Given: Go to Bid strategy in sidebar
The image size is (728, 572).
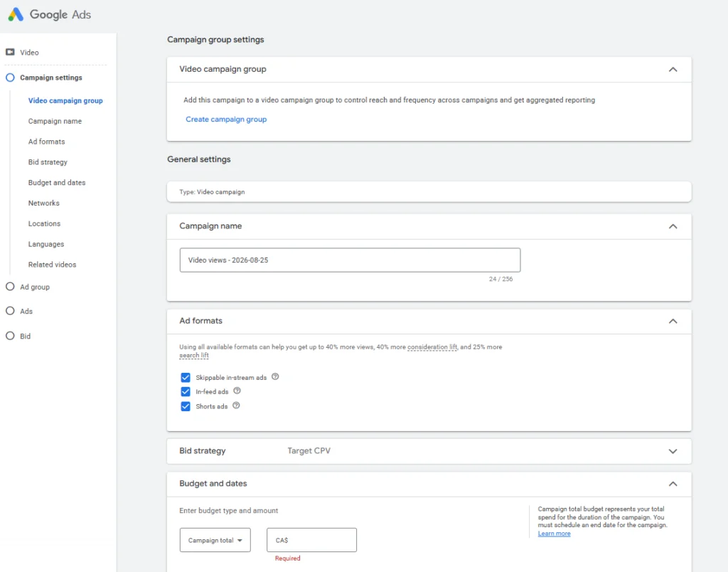Looking at the screenshot, I should pyautogui.click(x=48, y=162).
